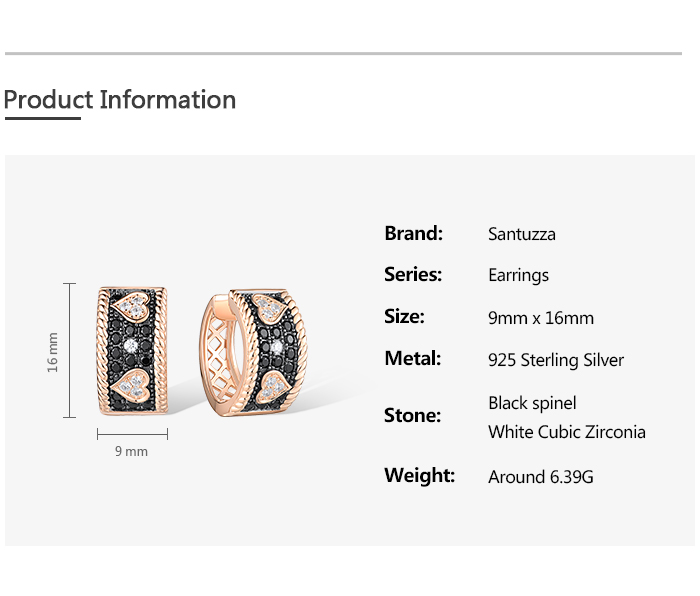Select the 925 Sterling Silver text
700x596 pixels.
(x=556, y=360)
